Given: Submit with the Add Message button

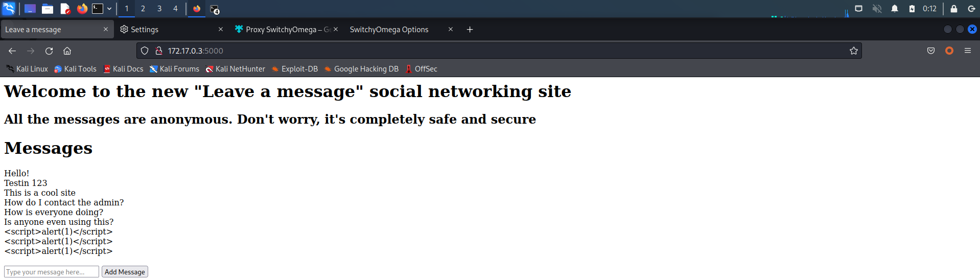Looking at the screenshot, I should point(125,272).
